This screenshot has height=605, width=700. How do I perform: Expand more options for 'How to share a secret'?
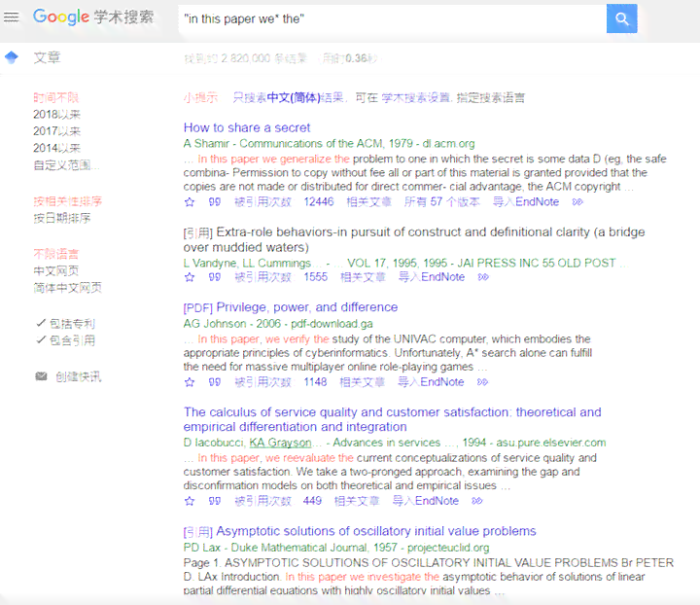pos(577,201)
